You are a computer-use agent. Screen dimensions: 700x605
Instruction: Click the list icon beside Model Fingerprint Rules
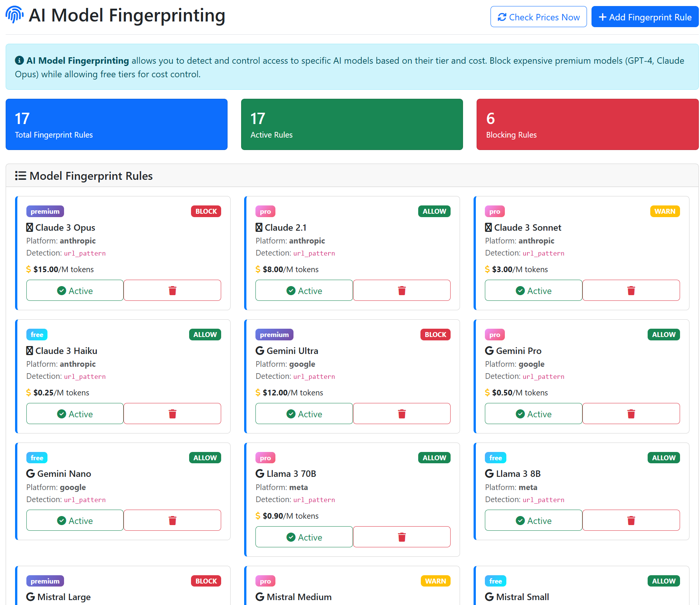[21, 175]
